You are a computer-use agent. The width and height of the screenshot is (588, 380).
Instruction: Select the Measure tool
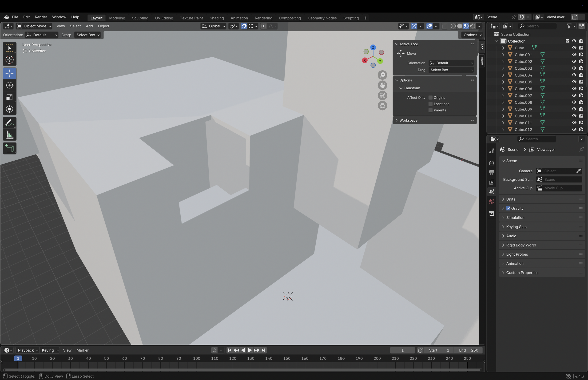pyautogui.click(x=9, y=135)
